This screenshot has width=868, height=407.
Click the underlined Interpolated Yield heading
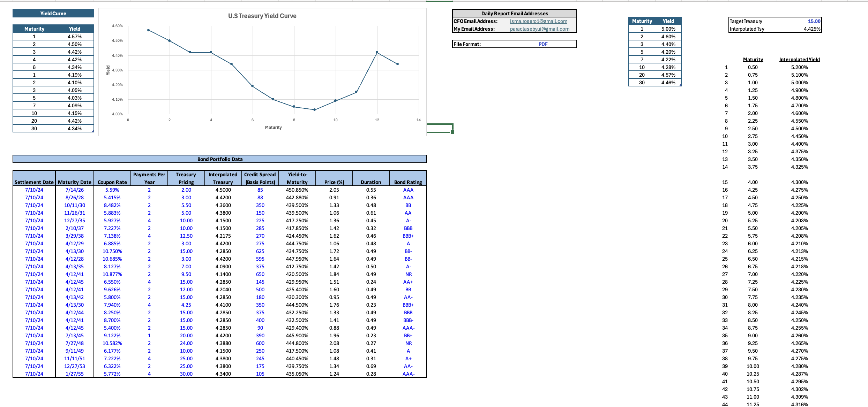click(799, 60)
